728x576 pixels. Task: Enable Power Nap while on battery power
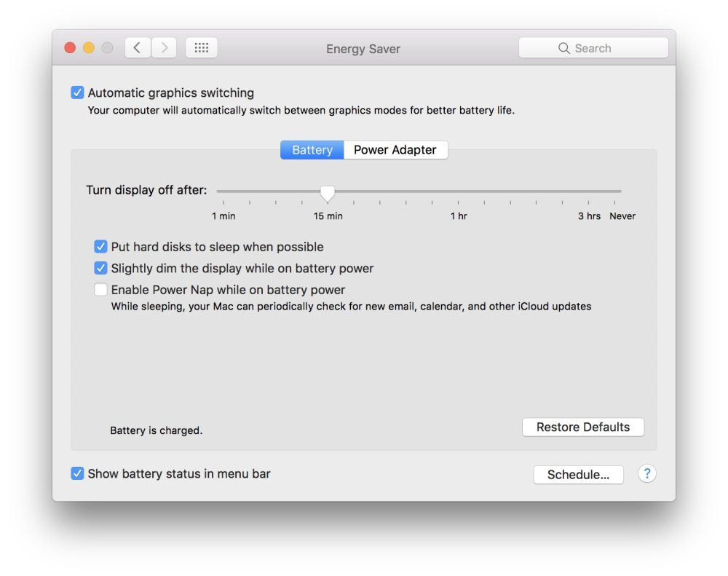[100, 289]
